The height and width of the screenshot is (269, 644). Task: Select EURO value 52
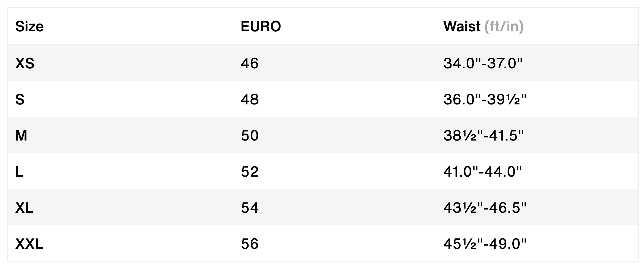[x=249, y=172]
